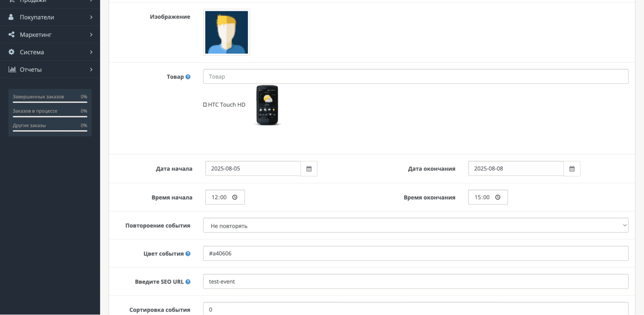
Task: Open the Дата окончания calendar picker
Action: click(572, 169)
